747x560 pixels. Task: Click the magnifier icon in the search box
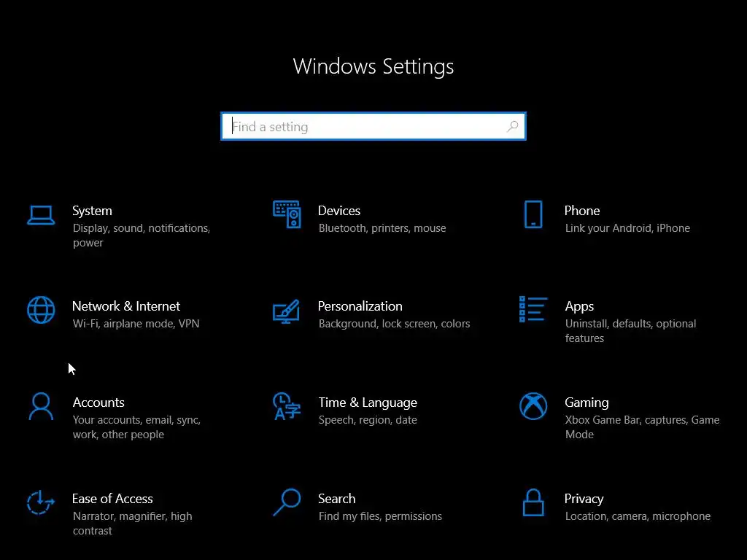click(x=513, y=126)
